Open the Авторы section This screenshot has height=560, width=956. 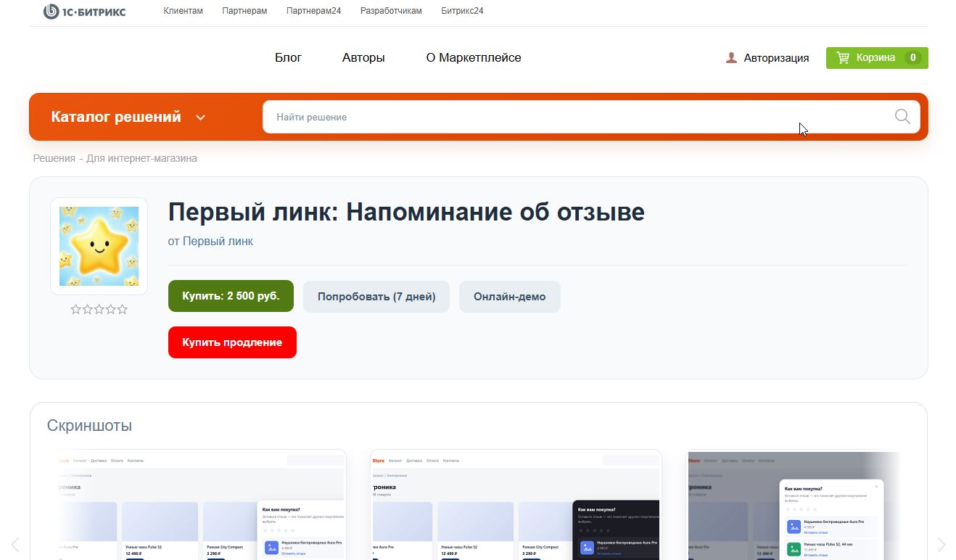point(363,57)
